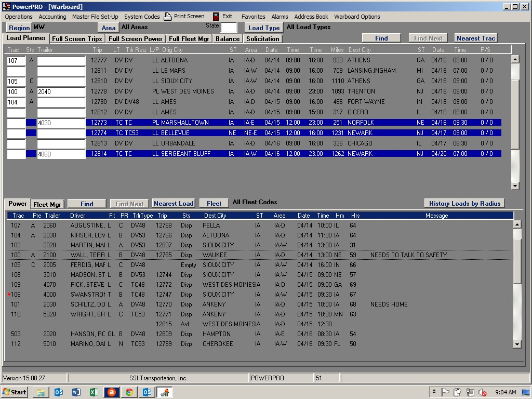Select driver MARINO, DAI row
532x399 pixels.
(260, 344)
